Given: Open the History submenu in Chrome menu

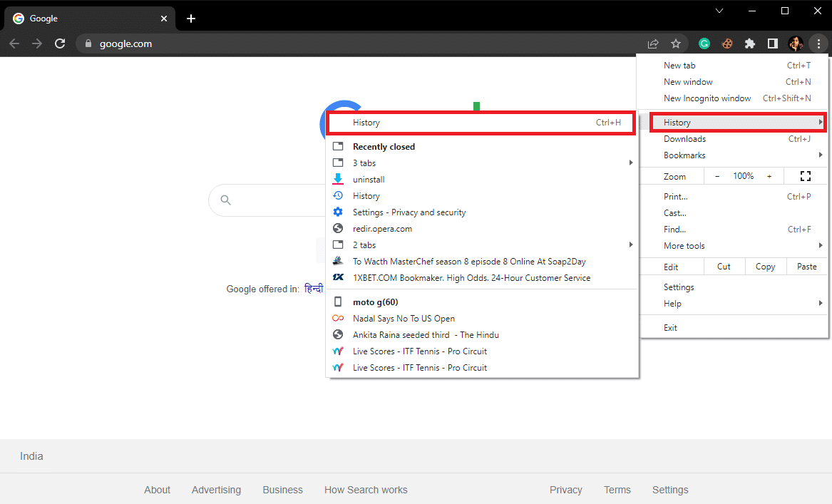Looking at the screenshot, I should pyautogui.click(x=738, y=123).
